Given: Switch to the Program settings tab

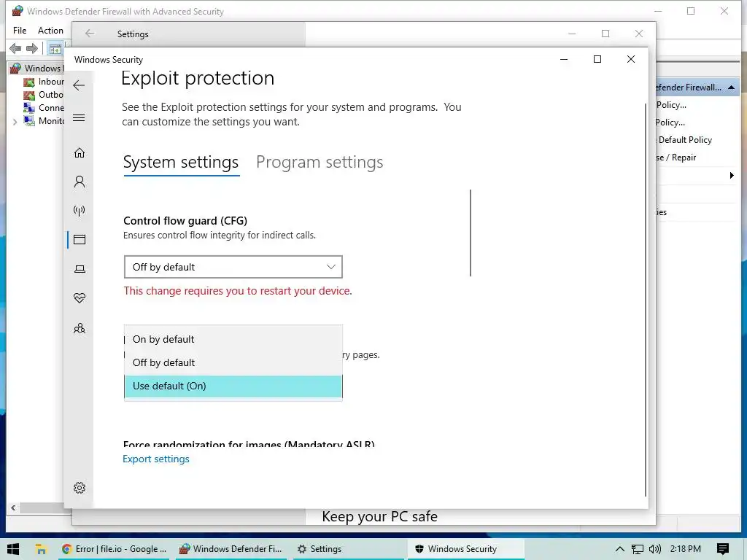Looking at the screenshot, I should pyautogui.click(x=320, y=162).
